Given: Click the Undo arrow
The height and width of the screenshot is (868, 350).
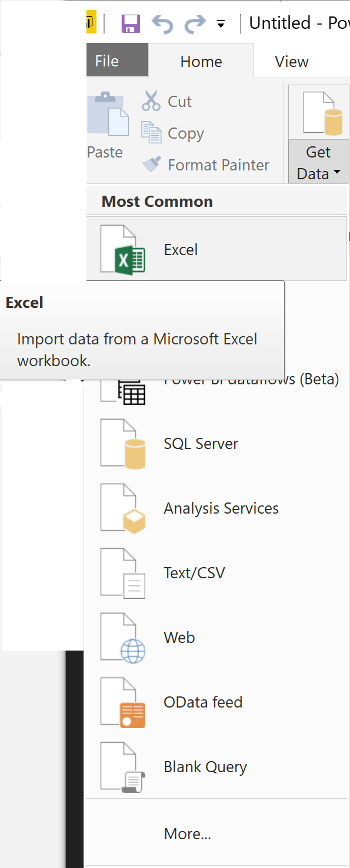Looking at the screenshot, I should tap(163, 23).
